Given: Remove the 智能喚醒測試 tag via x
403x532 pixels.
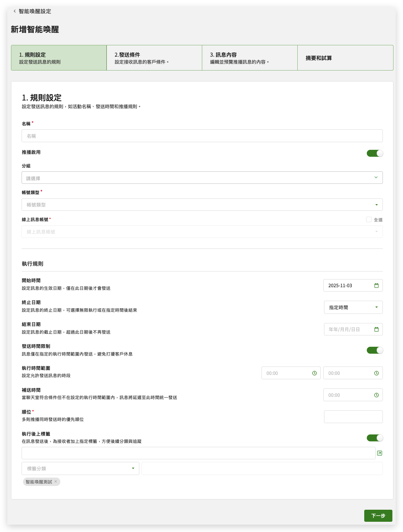Looking at the screenshot, I should click(x=56, y=482).
